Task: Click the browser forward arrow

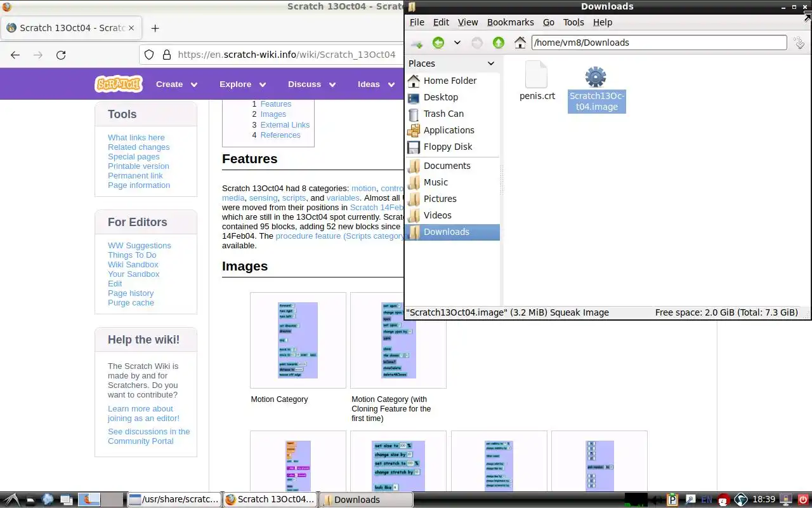Action: pyautogui.click(x=38, y=55)
